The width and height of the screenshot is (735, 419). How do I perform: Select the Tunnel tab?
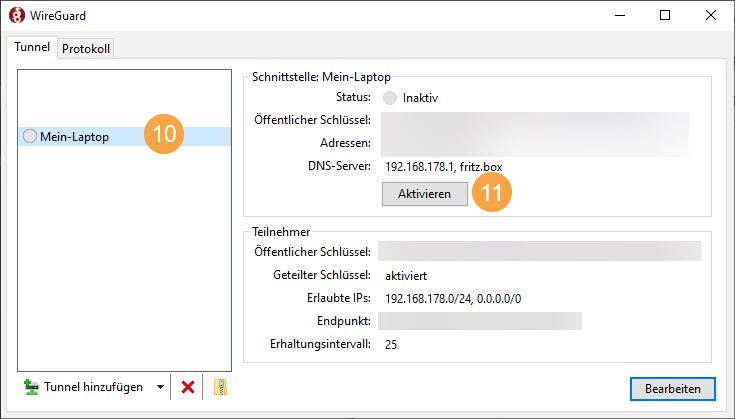(32, 47)
